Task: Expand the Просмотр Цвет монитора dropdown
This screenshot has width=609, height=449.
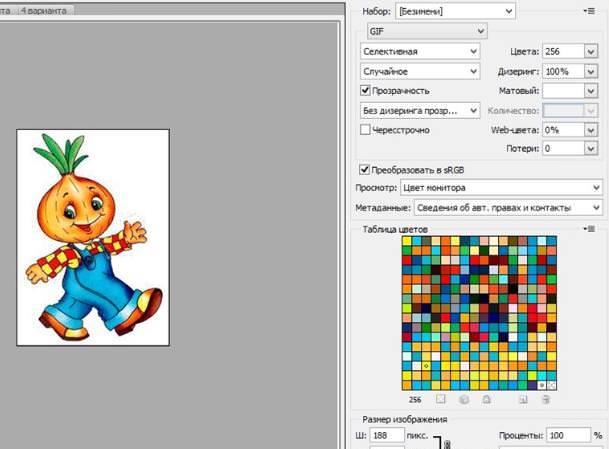Action: 501,188
